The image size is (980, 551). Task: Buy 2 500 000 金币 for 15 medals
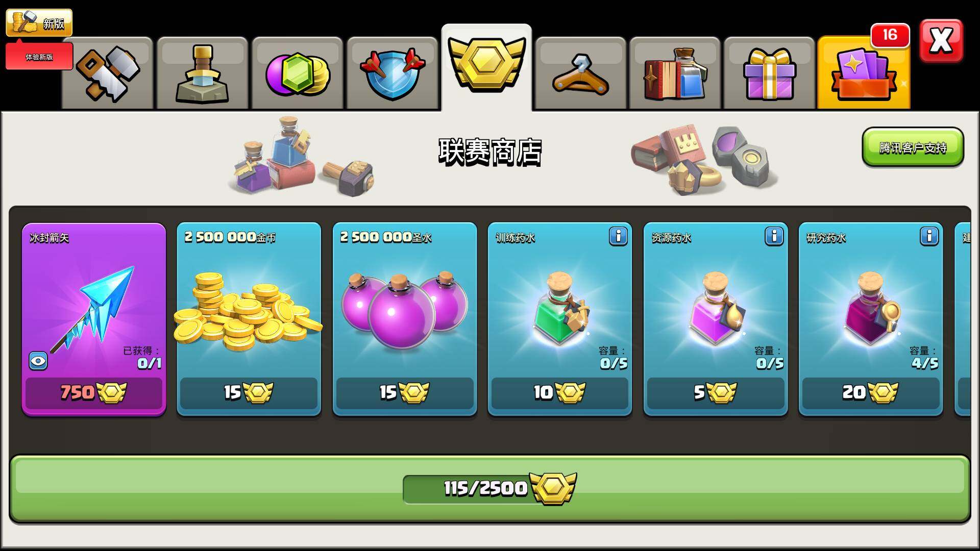click(249, 393)
